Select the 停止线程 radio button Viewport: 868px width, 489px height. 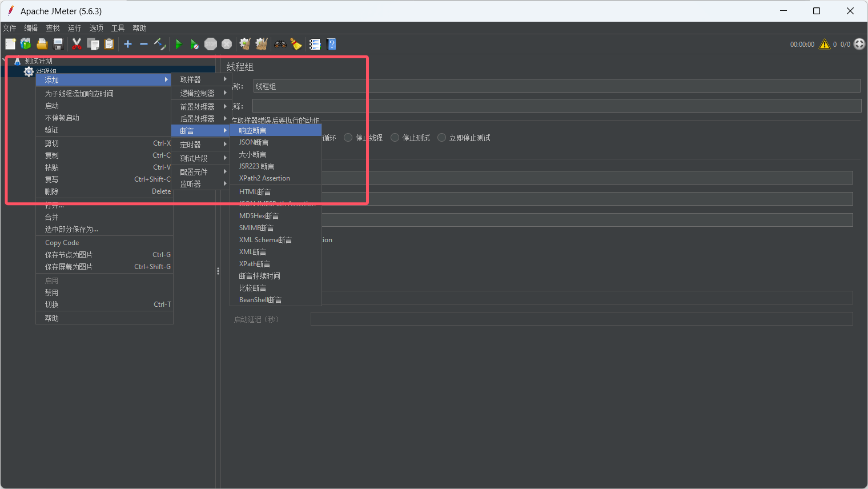(348, 138)
